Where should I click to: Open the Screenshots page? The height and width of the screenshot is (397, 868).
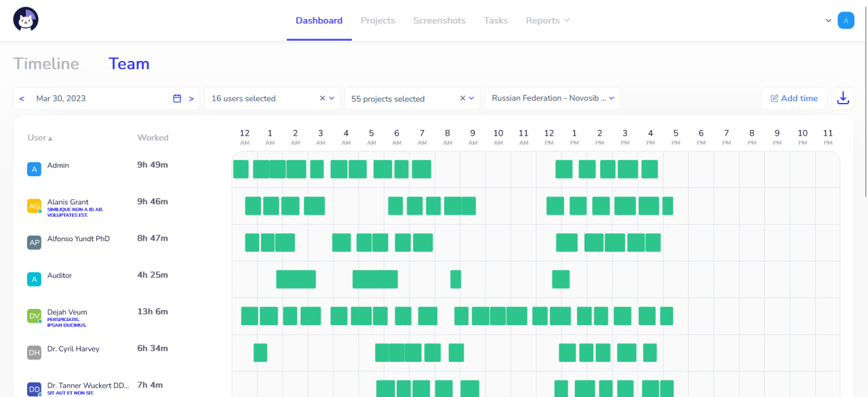[x=439, y=20]
